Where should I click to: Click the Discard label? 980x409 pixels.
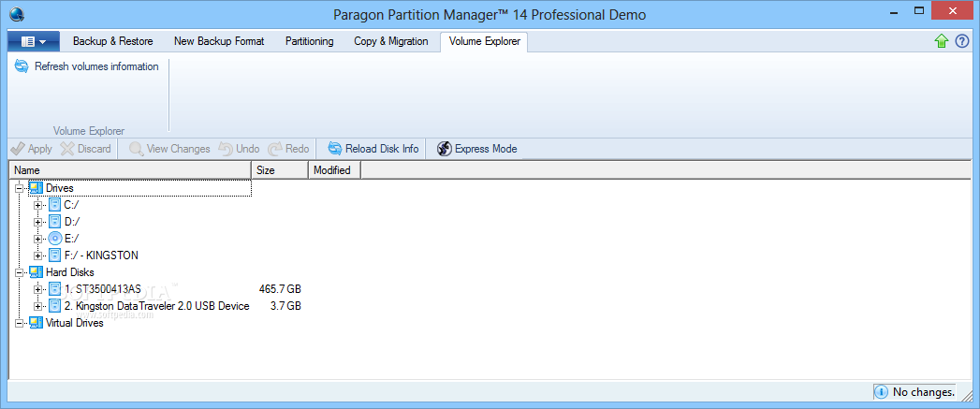pyautogui.click(x=95, y=149)
